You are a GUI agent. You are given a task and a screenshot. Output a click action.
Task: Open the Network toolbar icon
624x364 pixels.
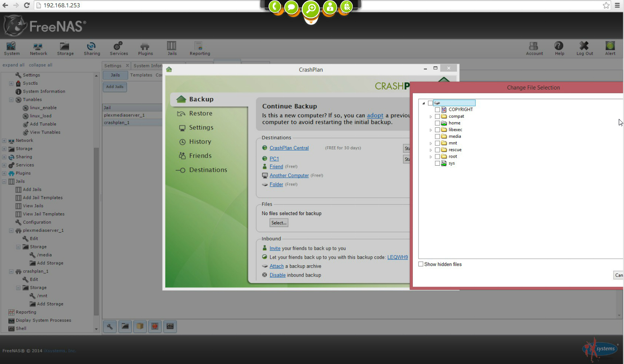coord(38,48)
